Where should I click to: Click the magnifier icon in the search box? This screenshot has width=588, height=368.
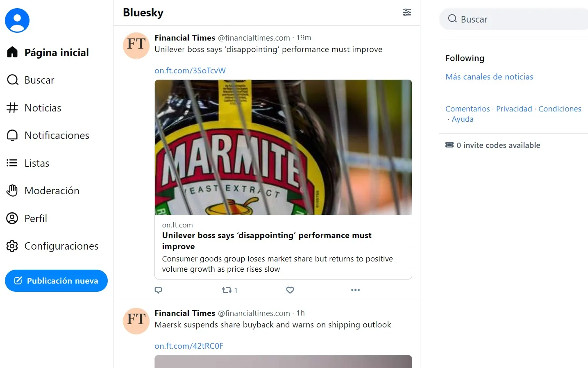click(x=452, y=18)
